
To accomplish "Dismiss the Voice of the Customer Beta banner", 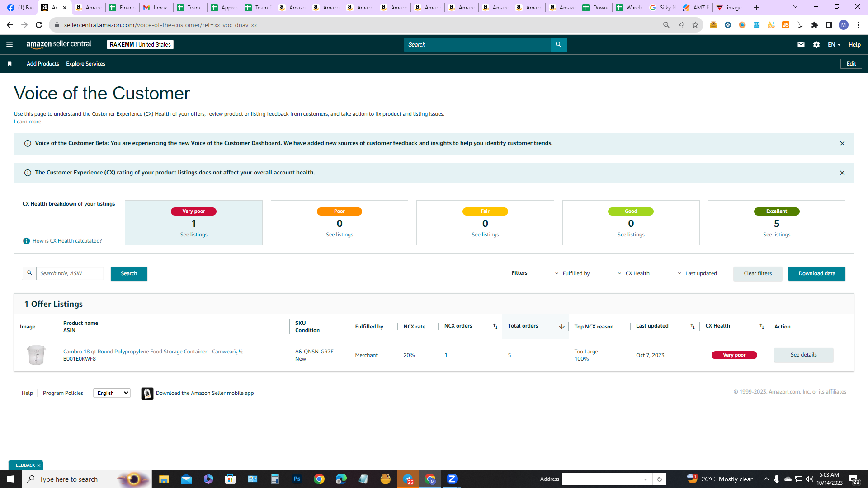I will (x=842, y=143).
